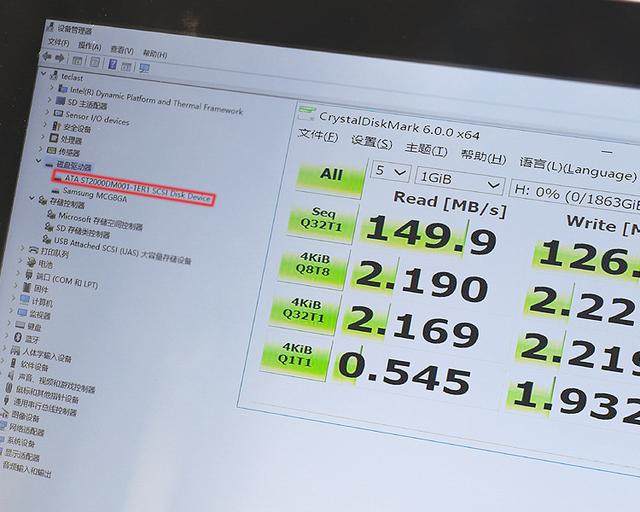
Task: Open the 1GiB test size dropdown
Action: (x=460, y=179)
